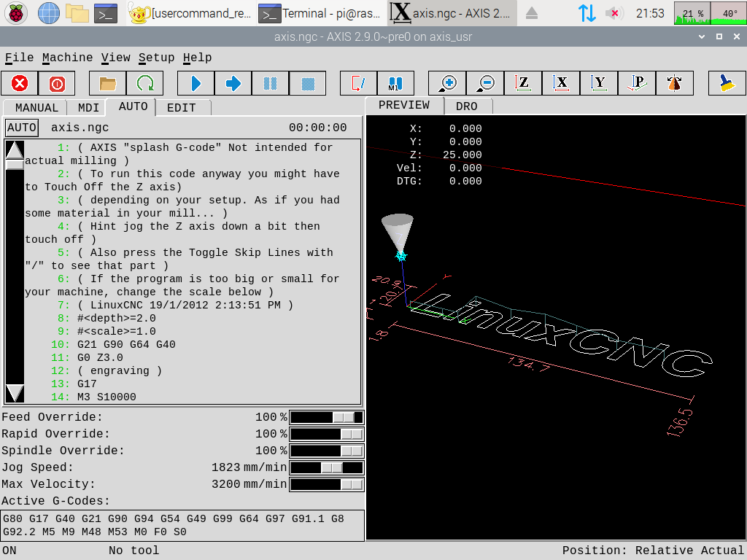The height and width of the screenshot is (560, 747).
Task: Select line 14: M3 S10000
Action: [94, 397]
